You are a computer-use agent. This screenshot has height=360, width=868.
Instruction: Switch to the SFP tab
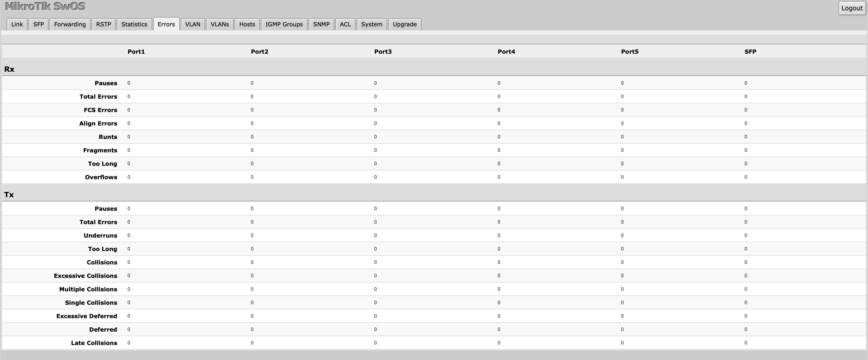tap(38, 24)
